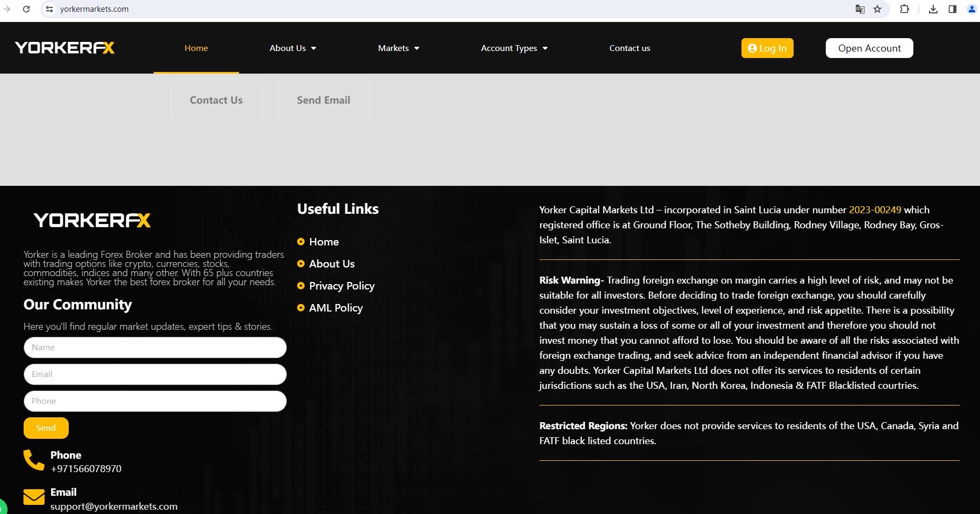The width and height of the screenshot is (980, 514).
Task: Click the registration number 2023-00249 link
Action: pos(875,210)
